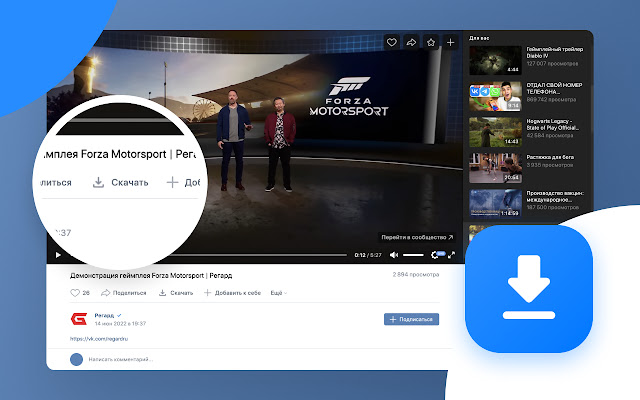Viewport: 640px width, 400px height.
Task: Add video using plus icon on player
Action: click(450, 42)
